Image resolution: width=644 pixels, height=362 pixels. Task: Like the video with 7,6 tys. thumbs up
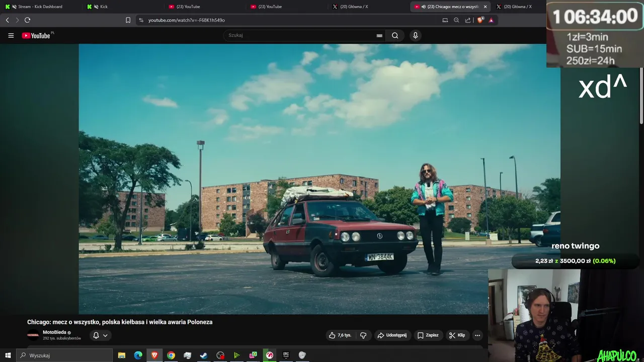[340, 335]
